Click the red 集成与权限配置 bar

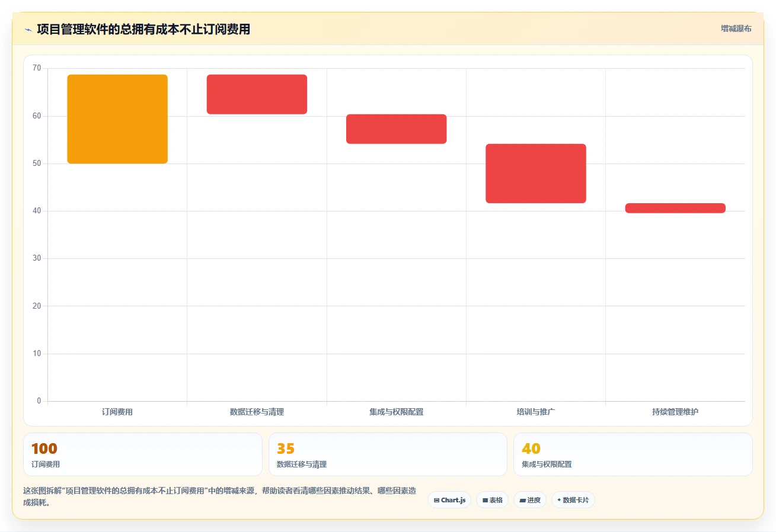[396, 129]
